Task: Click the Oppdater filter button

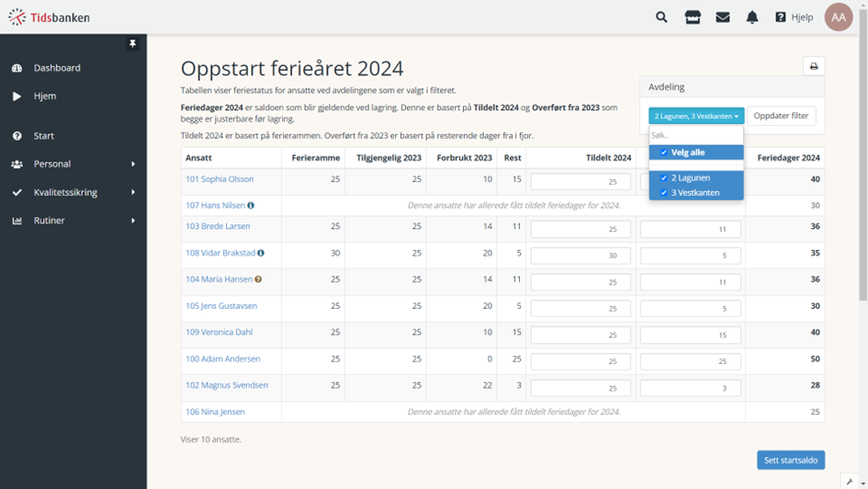Action: tap(781, 116)
